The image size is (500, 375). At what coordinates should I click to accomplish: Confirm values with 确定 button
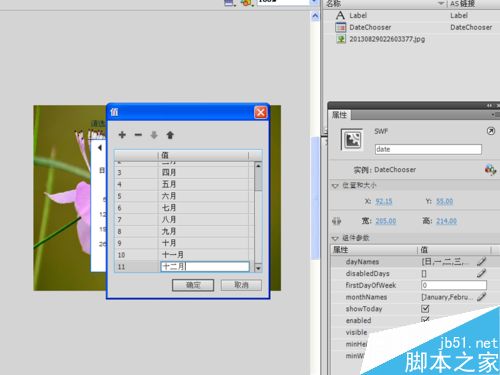193,285
